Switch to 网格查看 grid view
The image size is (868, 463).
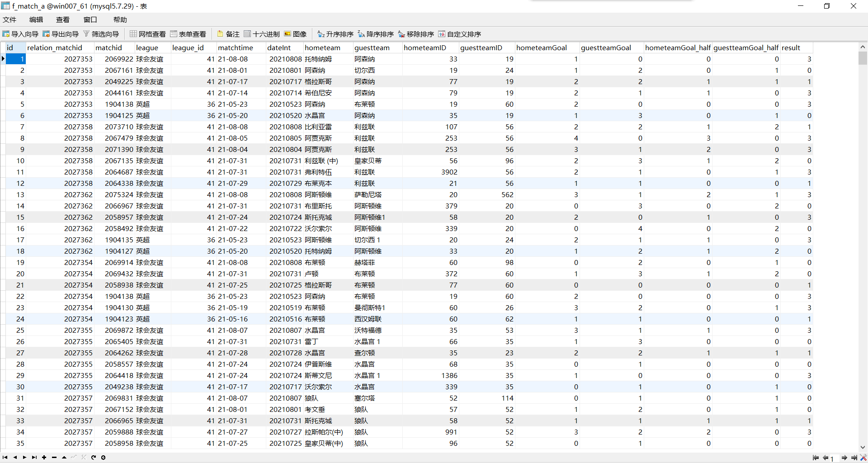tap(148, 34)
